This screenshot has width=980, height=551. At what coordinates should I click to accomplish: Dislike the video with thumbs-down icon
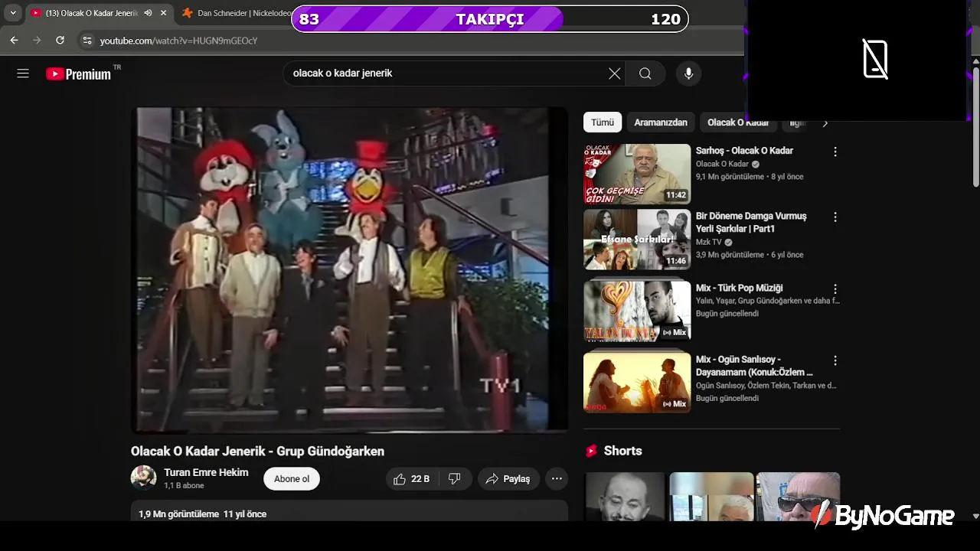[455, 479]
